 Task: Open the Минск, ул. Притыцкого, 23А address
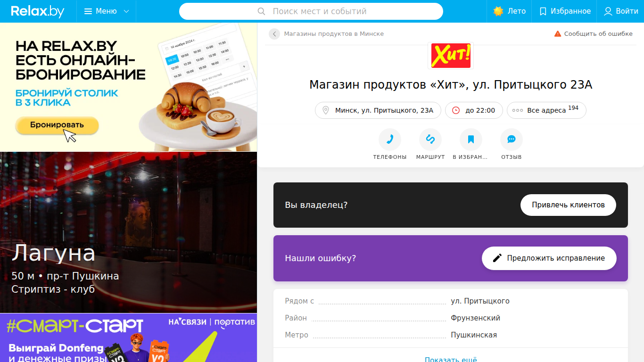[378, 110]
